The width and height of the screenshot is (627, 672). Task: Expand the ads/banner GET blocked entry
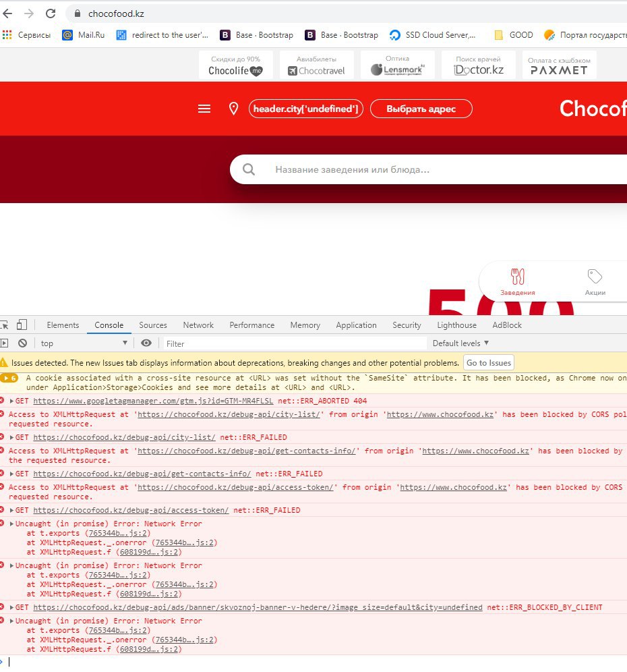tap(11, 608)
